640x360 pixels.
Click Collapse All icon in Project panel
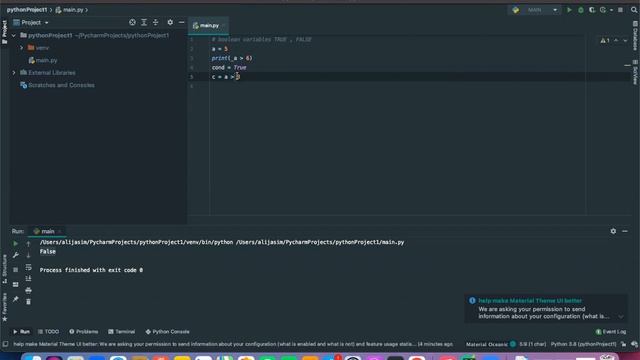[x=156, y=22]
